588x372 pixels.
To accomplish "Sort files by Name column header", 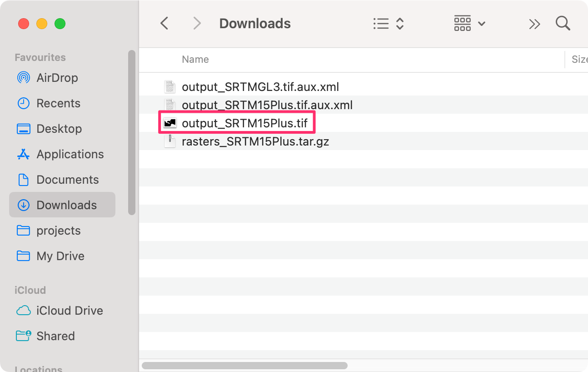I will 195,60.
